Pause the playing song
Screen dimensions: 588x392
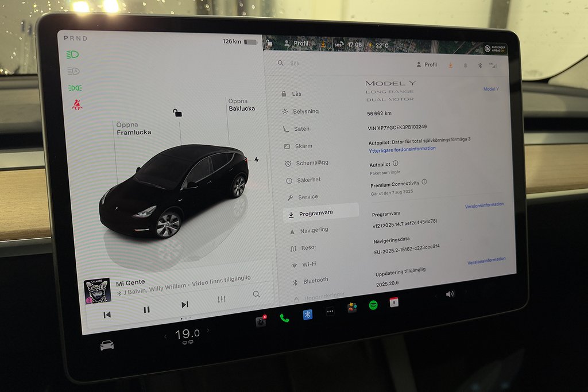tap(146, 309)
